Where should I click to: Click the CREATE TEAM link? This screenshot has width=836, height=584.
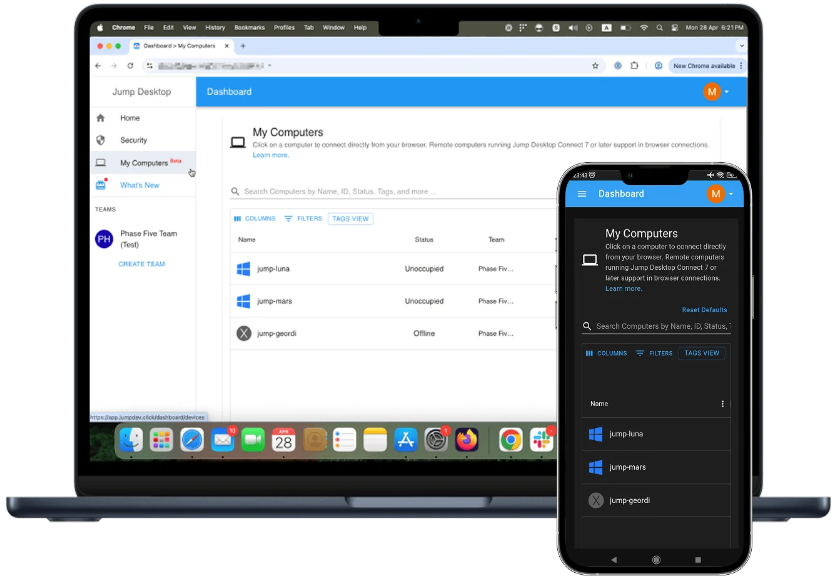(x=141, y=264)
